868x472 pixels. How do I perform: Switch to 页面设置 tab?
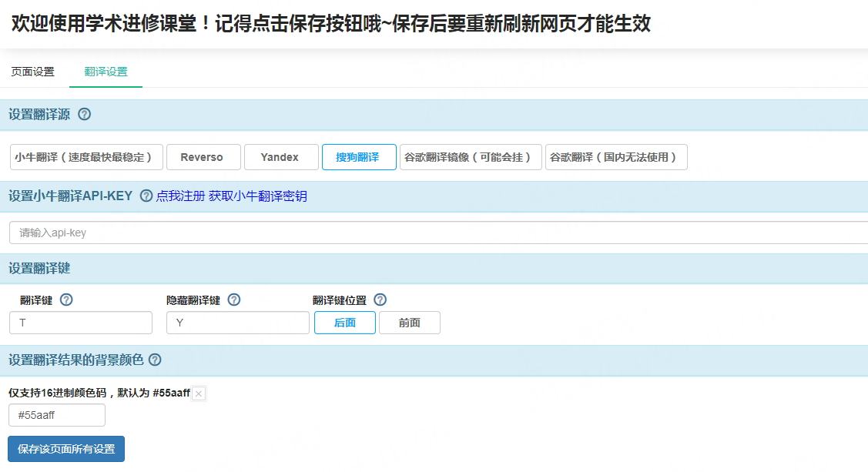[33, 72]
